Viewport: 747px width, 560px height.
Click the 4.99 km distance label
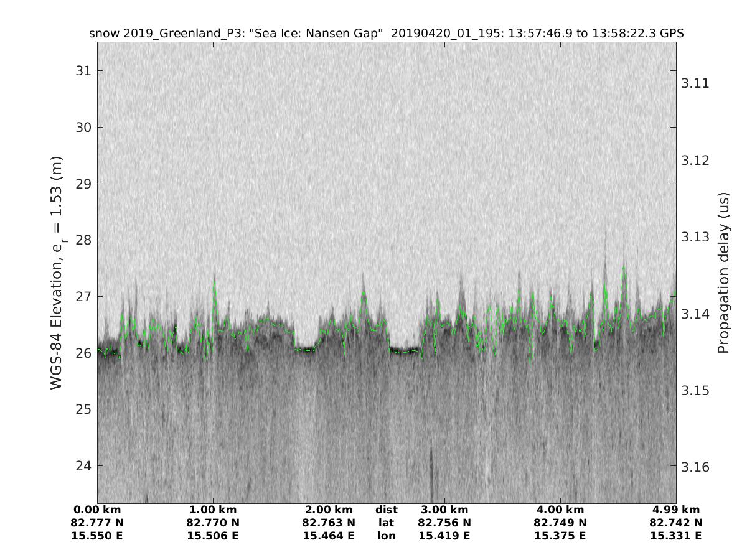[x=676, y=510]
